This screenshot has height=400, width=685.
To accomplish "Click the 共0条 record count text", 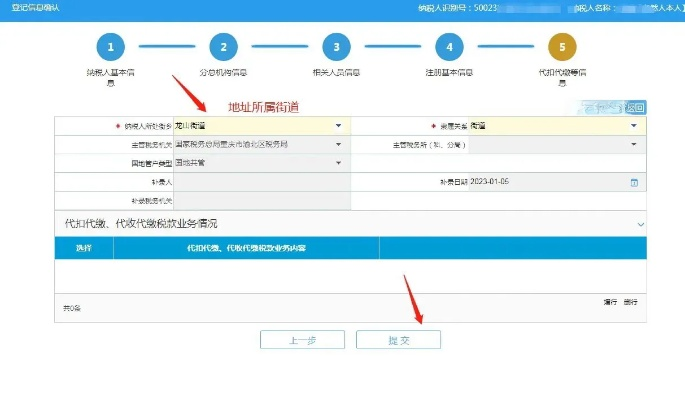I will tap(72, 308).
